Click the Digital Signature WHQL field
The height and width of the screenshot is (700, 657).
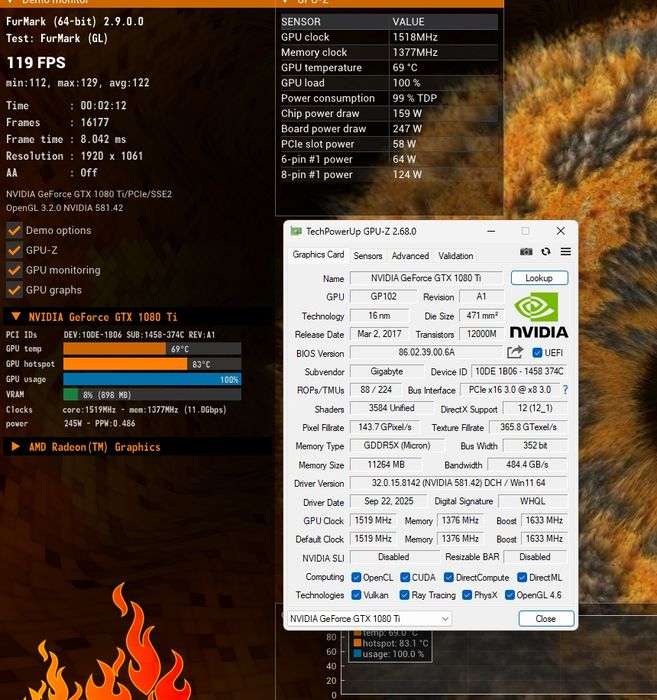(532, 501)
